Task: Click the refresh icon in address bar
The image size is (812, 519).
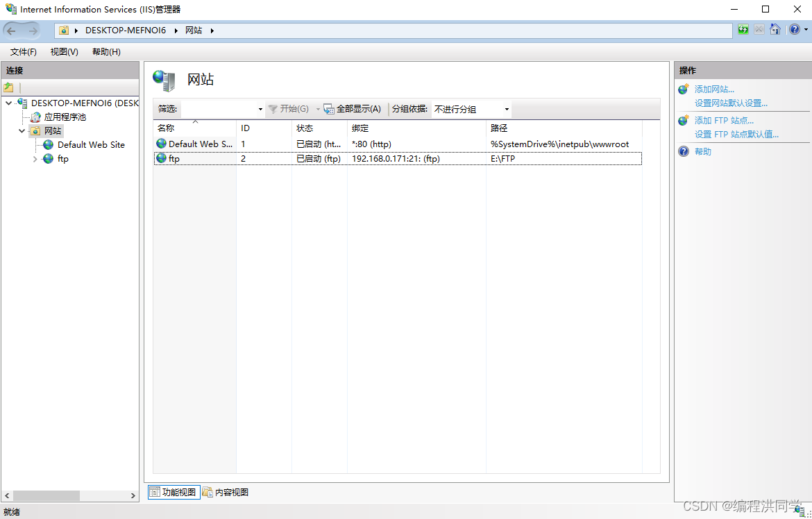Action: click(743, 30)
